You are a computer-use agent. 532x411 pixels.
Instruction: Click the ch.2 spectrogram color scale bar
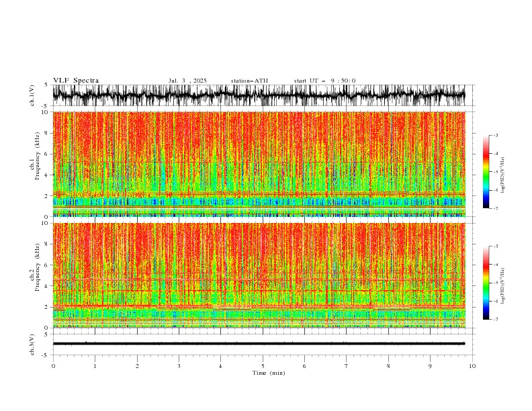(486, 283)
